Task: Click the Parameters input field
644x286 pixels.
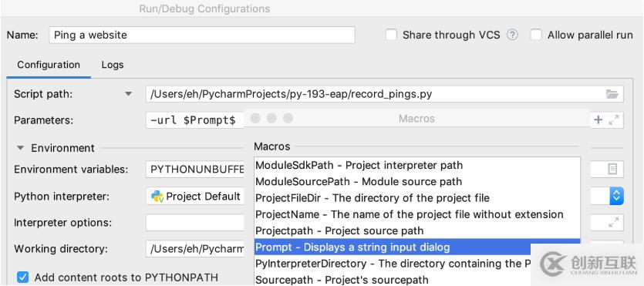Action: (x=195, y=120)
